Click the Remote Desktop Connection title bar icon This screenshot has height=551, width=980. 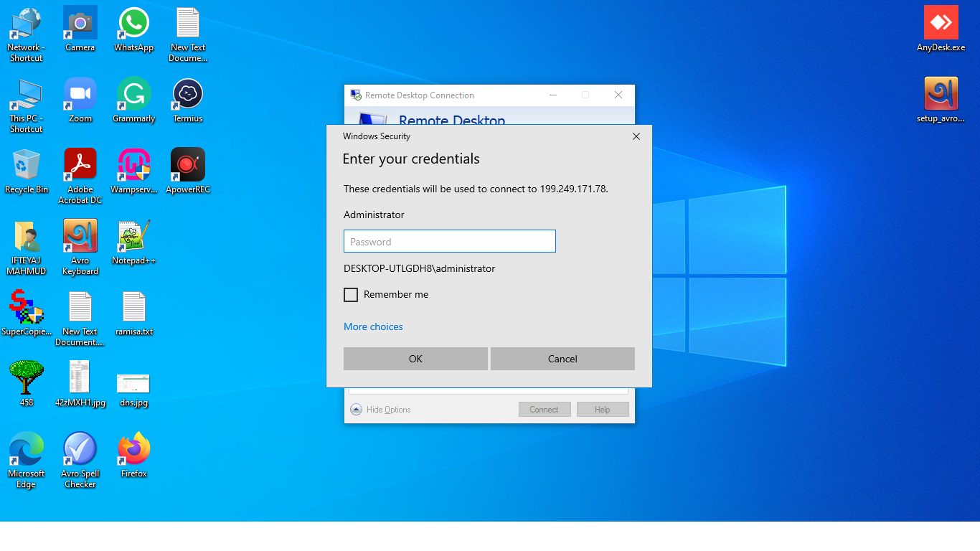354,95
